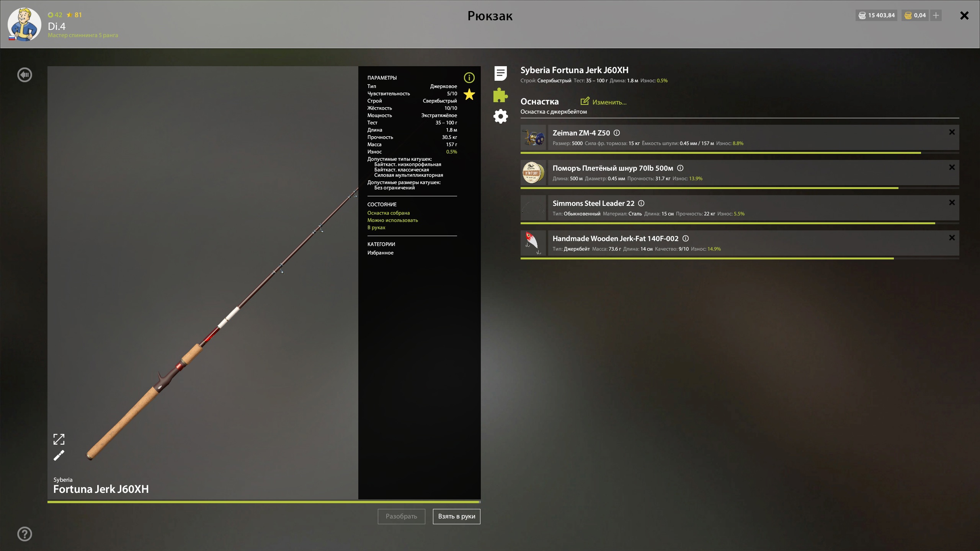
Task: Expand rod image to fullscreen
Action: (59, 439)
